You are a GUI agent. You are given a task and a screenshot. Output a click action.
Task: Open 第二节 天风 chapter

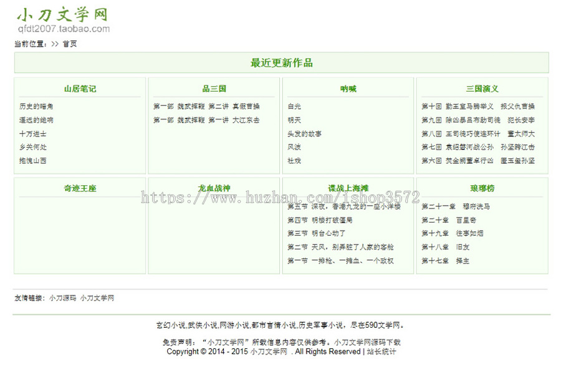coord(340,247)
